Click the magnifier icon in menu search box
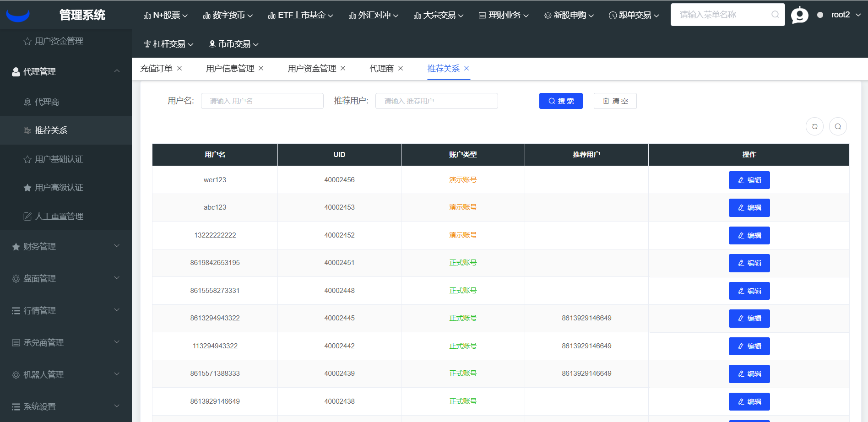Screen dimensions: 868x422 tap(775, 15)
